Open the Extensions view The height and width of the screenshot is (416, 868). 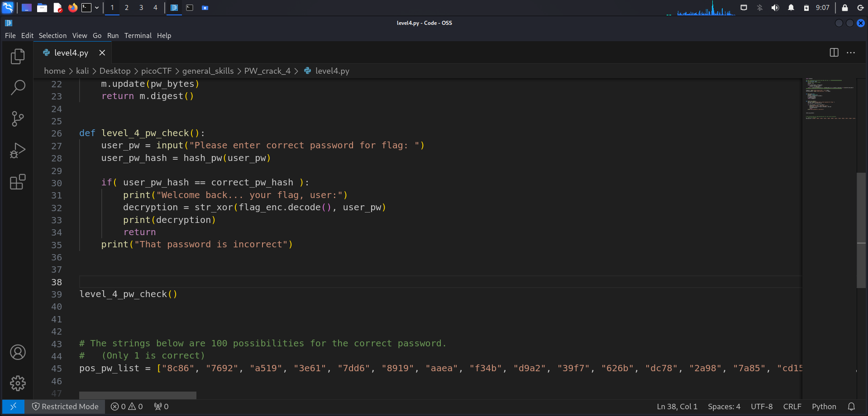[x=18, y=182]
